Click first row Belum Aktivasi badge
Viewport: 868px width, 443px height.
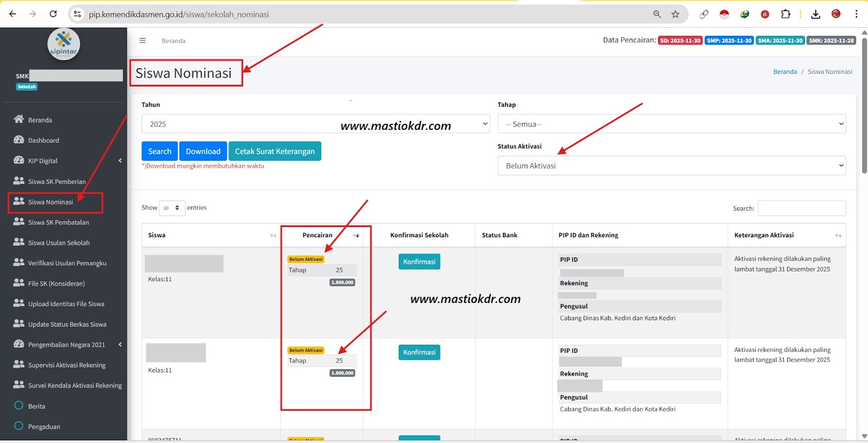[306, 260]
